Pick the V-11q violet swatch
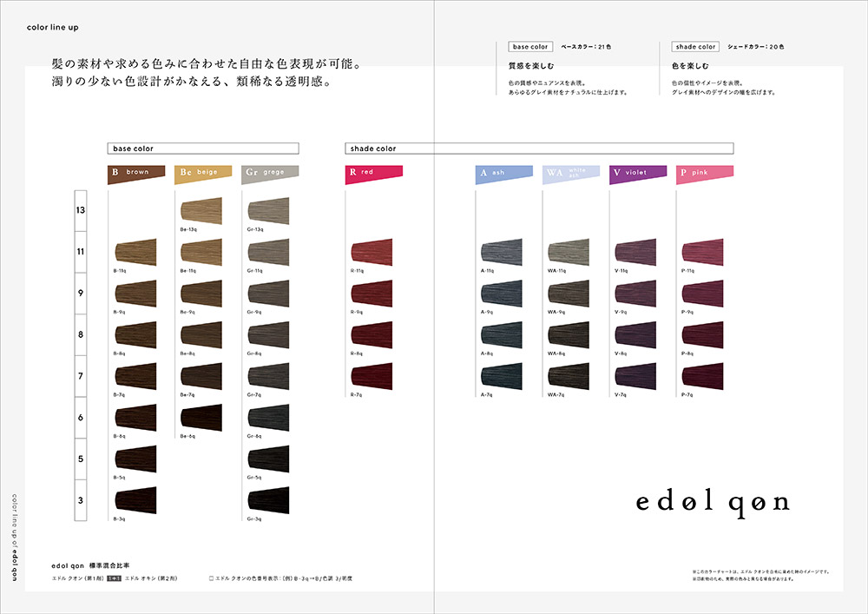868x614 pixels. pos(635,253)
